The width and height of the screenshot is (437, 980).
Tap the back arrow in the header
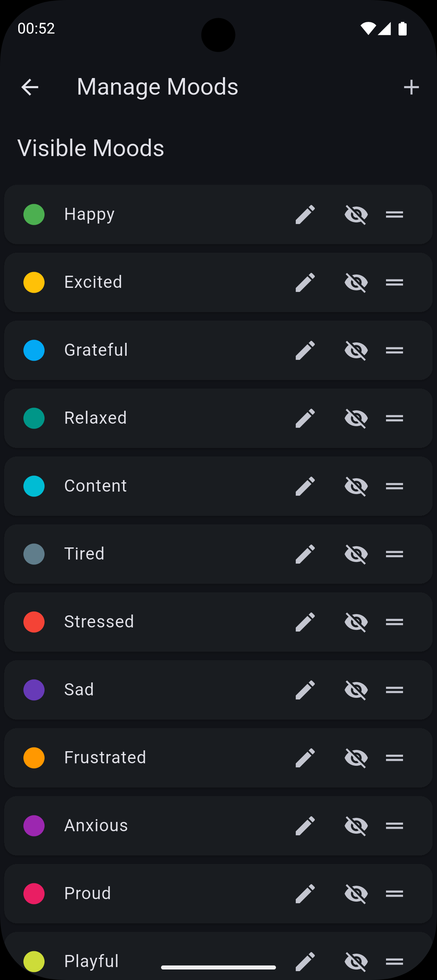coord(30,87)
